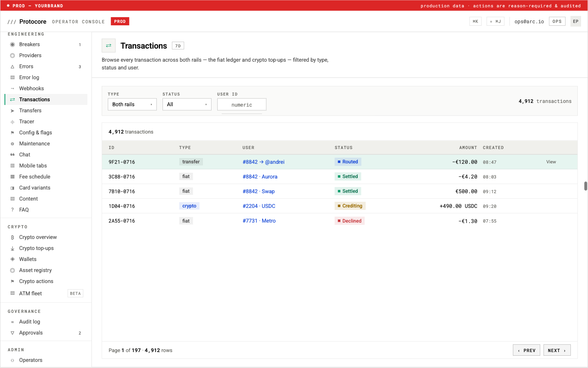
Task: Click the ⌘J shortcut button
Action: click(x=495, y=21)
